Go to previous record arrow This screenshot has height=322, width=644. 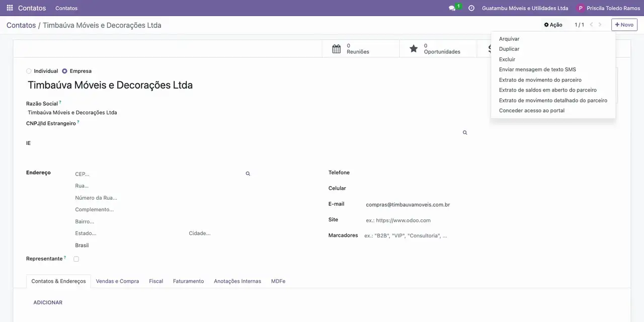tap(591, 25)
